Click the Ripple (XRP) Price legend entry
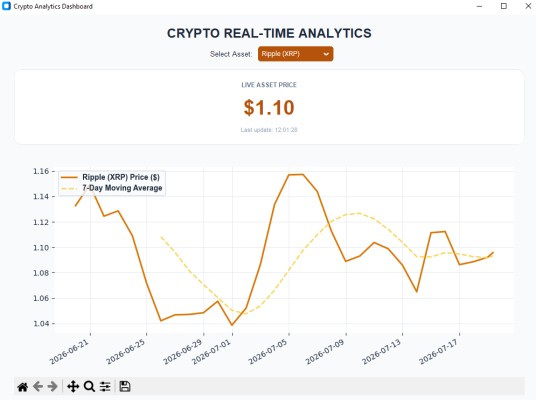The image size is (536, 400). tap(121, 177)
